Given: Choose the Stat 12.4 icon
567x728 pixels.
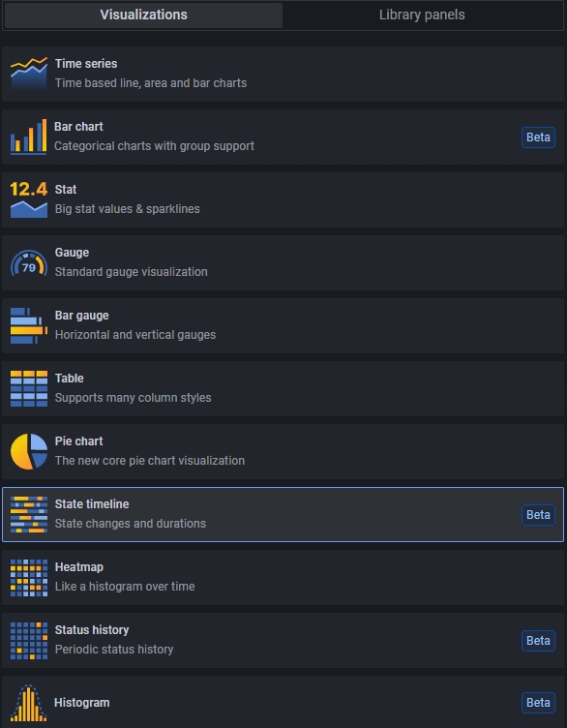Looking at the screenshot, I should click(x=29, y=199).
